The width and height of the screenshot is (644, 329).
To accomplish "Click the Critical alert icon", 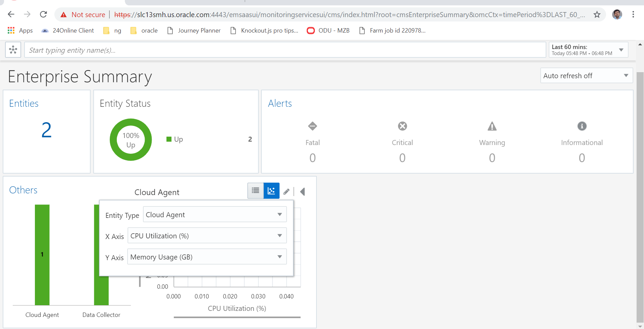I will (x=402, y=126).
